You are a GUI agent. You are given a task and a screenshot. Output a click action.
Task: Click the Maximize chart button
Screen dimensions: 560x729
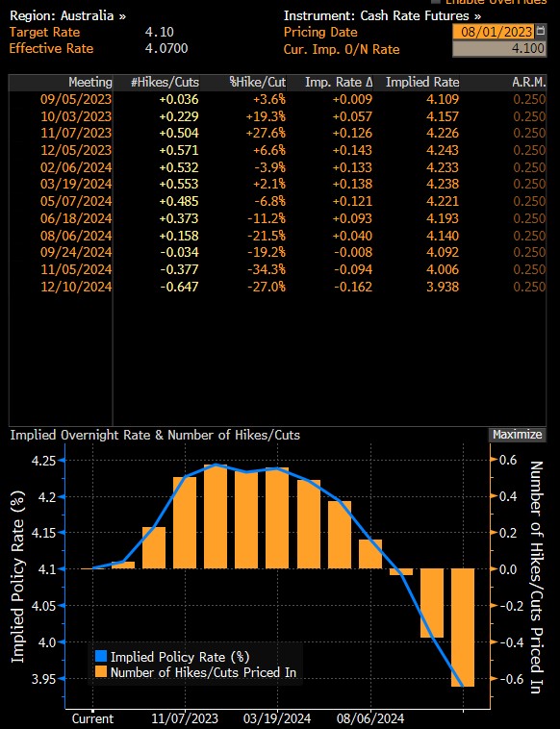click(x=518, y=435)
